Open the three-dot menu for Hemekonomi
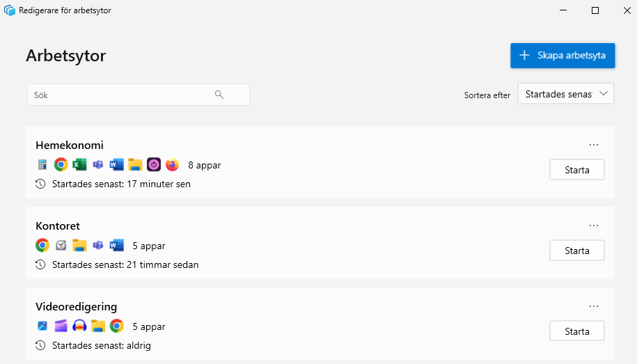637x364 pixels. [x=594, y=145]
